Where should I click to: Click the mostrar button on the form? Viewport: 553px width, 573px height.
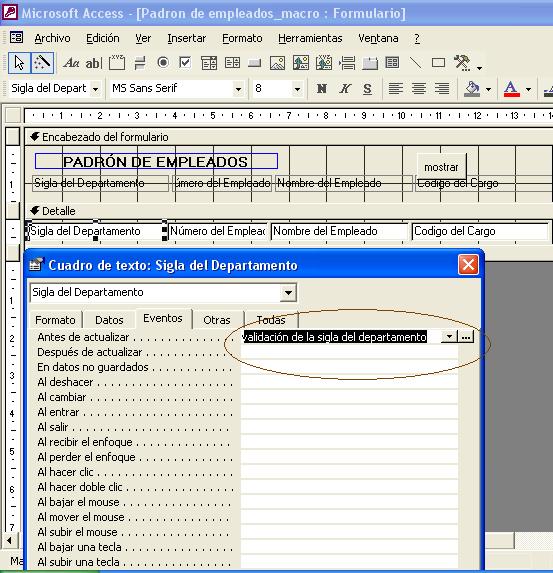(x=442, y=167)
